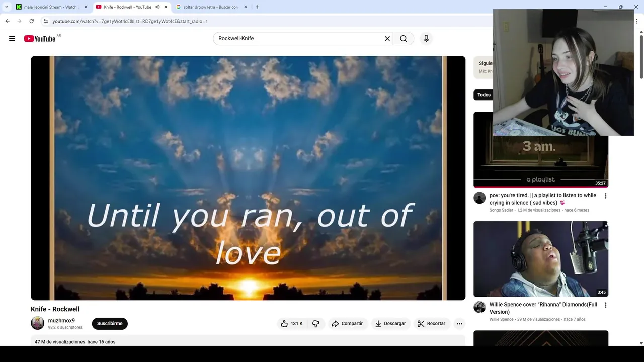Like the video with thumbs up
This screenshot has width=644, height=362.
(292, 324)
